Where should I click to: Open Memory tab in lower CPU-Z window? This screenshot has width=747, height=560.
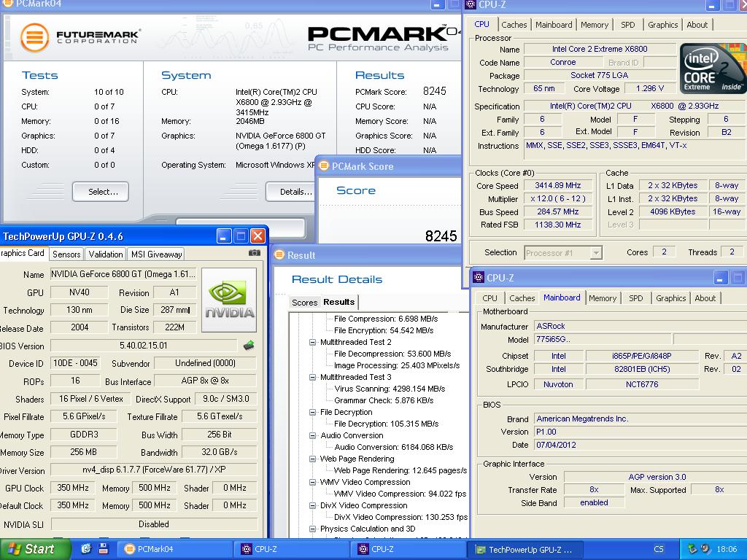click(602, 298)
